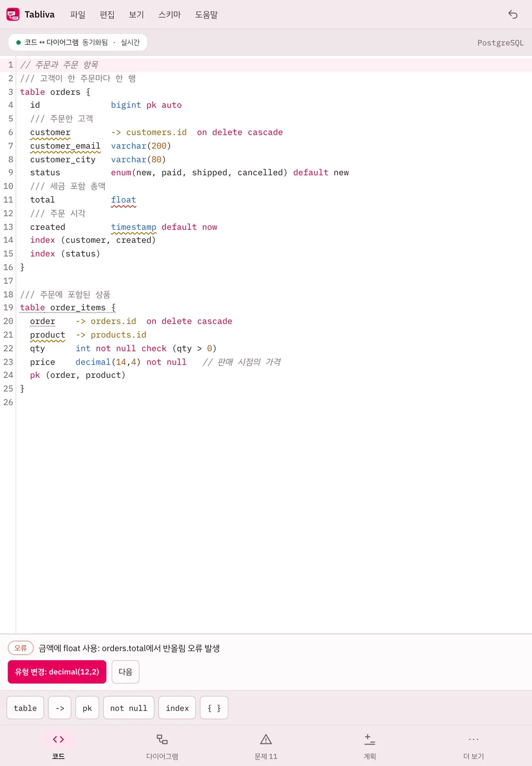Open the 보기 menu
Viewport: 532px width, 766px height.
pos(136,14)
